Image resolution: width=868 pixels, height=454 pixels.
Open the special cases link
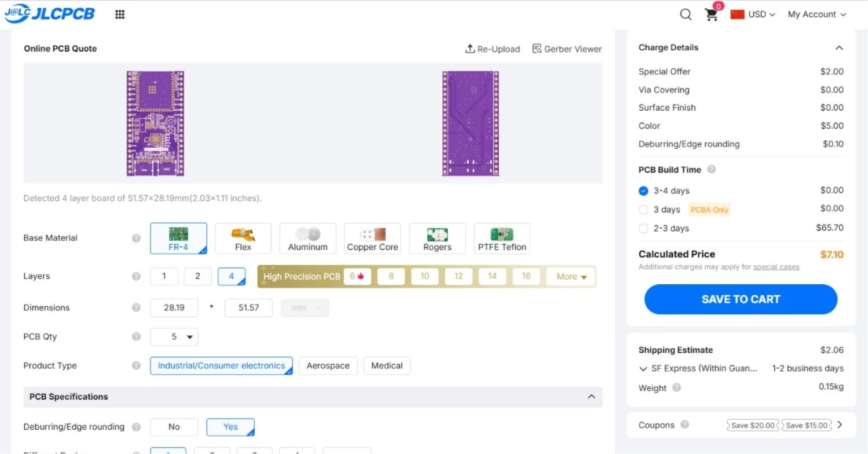point(776,267)
